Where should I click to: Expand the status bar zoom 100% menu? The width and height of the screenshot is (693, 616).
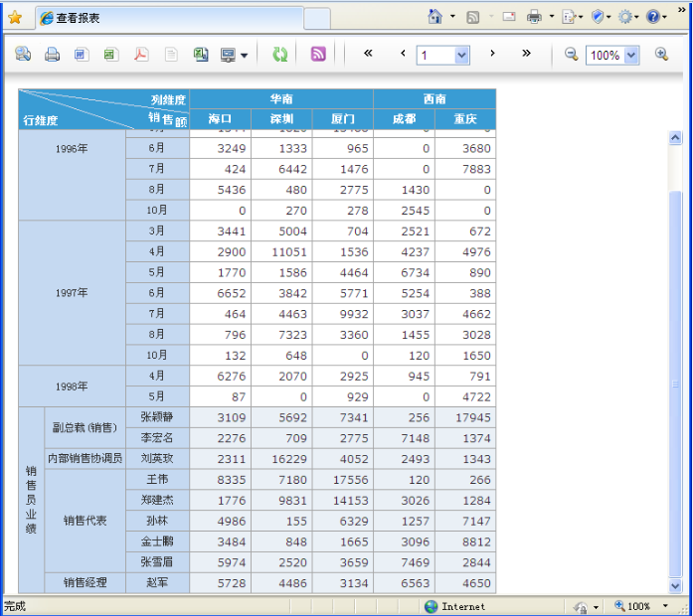click(665, 606)
